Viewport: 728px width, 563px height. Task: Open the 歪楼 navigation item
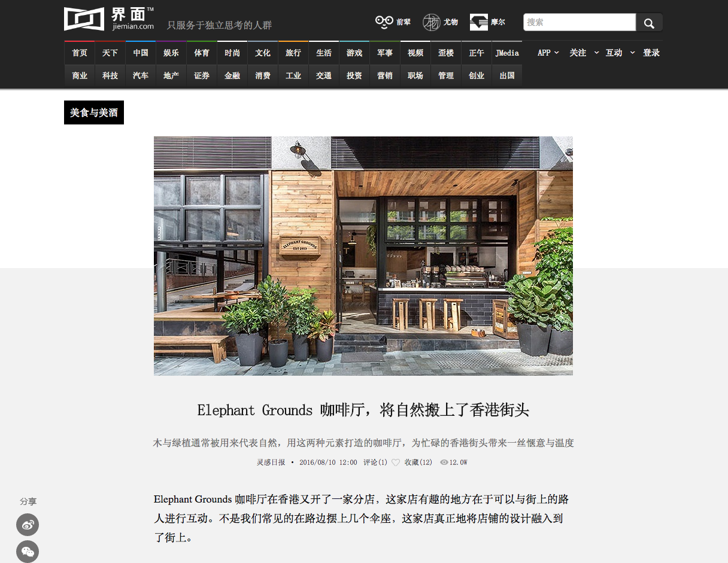click(x=445, y=53)
